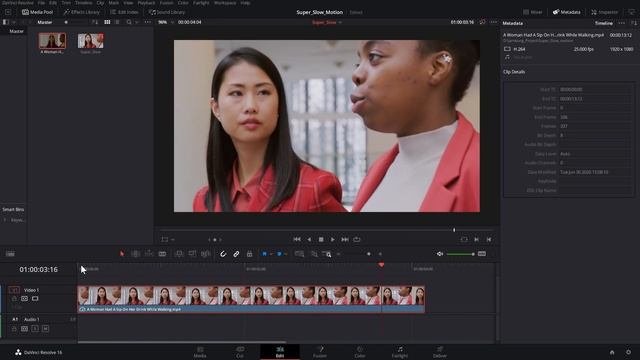Toggle Video 1 track lock icon

[14, 299]
